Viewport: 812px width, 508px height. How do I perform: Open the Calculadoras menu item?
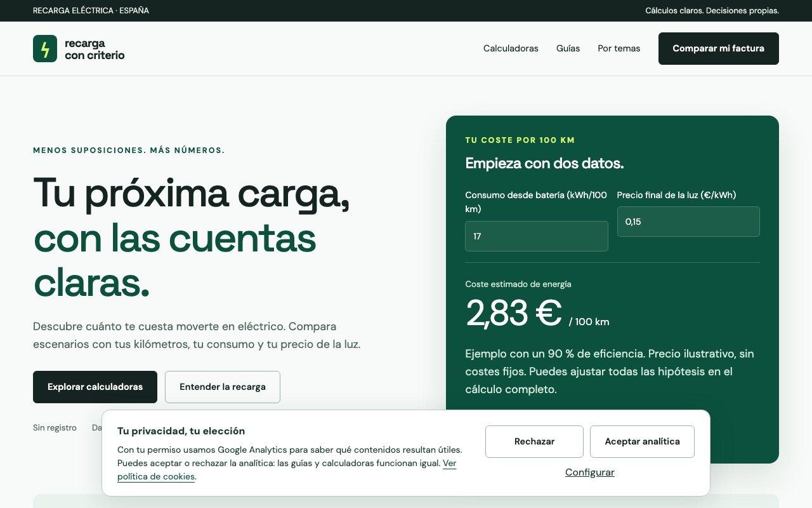click(511, 48)
